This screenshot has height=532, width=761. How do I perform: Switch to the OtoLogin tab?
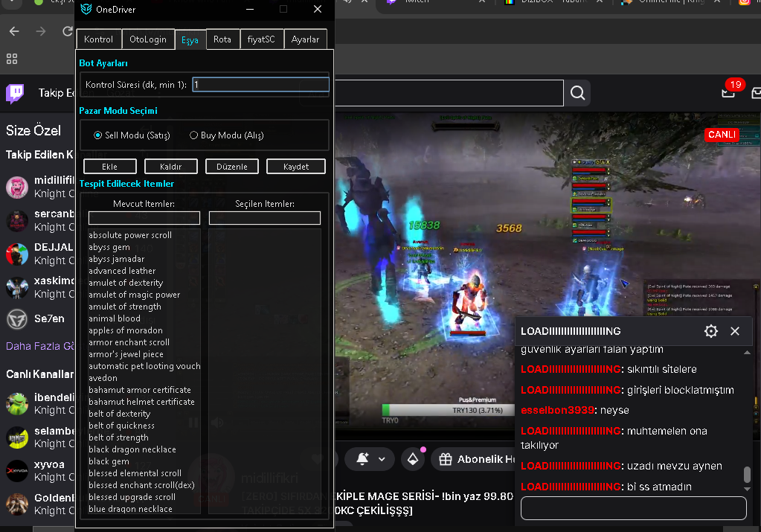[x=148, y=39]
